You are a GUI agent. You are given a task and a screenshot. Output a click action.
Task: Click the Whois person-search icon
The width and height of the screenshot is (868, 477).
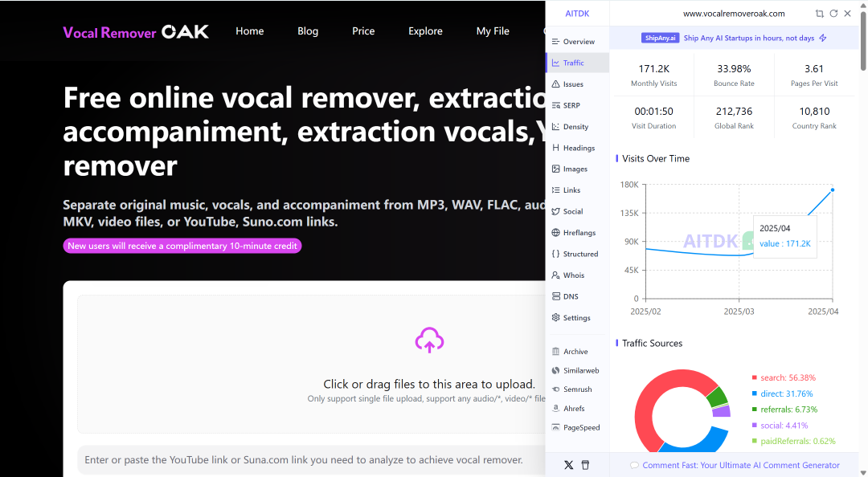click(556, 275)
